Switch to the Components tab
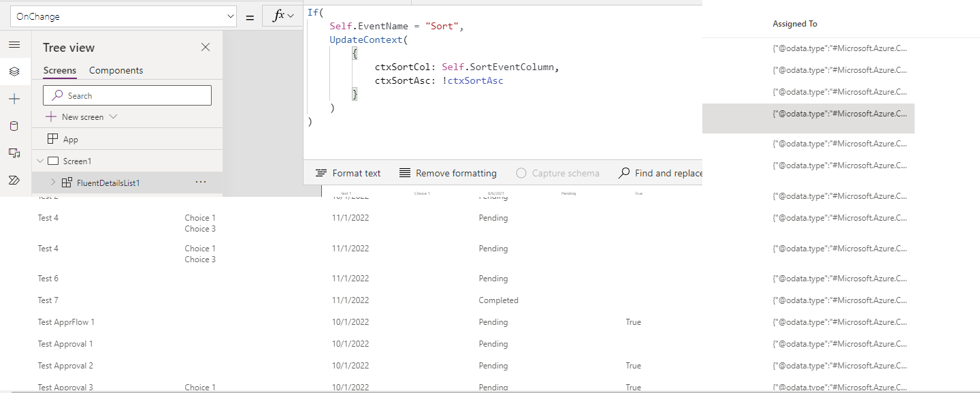The image size is (980, 393). pyautogui.click(x=116, y=70)
